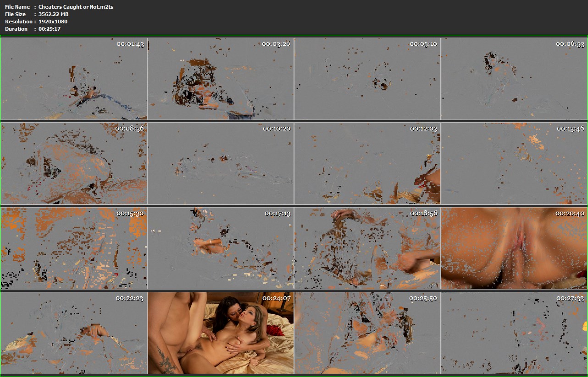
Task: Select the frame stamped 00:10:20
Action: [x=221, y=164]
